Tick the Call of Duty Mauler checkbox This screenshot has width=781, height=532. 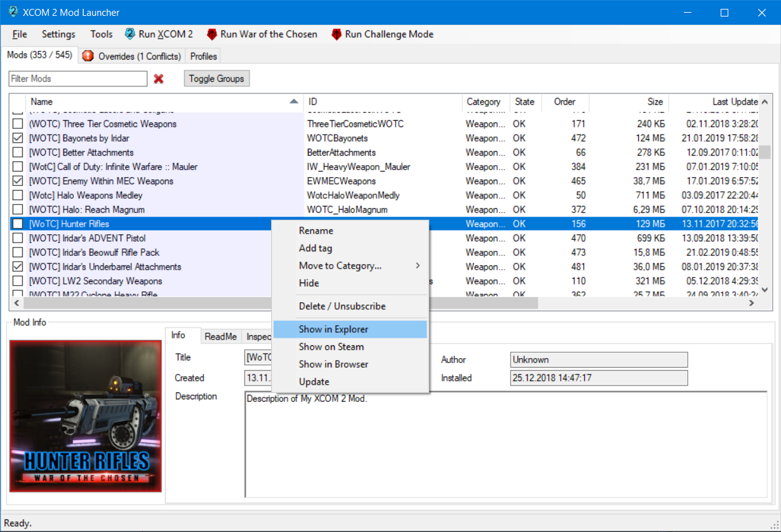point(18,167)
